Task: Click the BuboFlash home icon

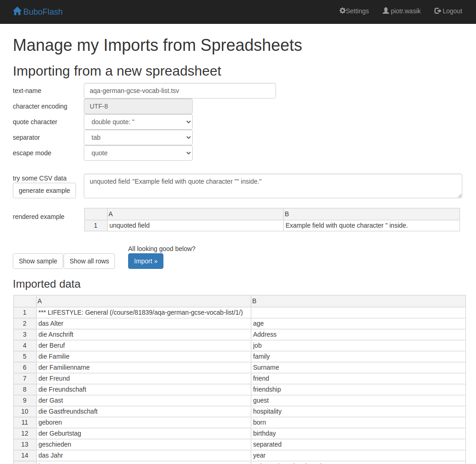Action: click(17, 11)
